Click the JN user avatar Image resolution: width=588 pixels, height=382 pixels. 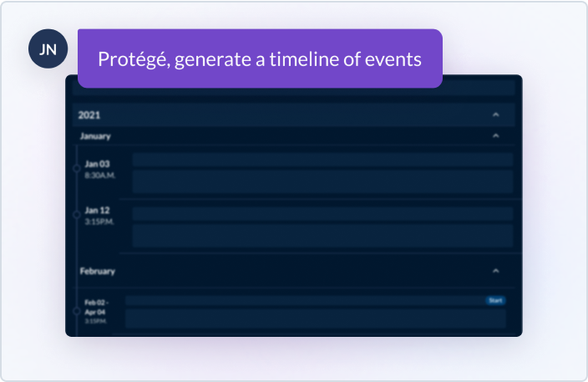click(48, 48)
